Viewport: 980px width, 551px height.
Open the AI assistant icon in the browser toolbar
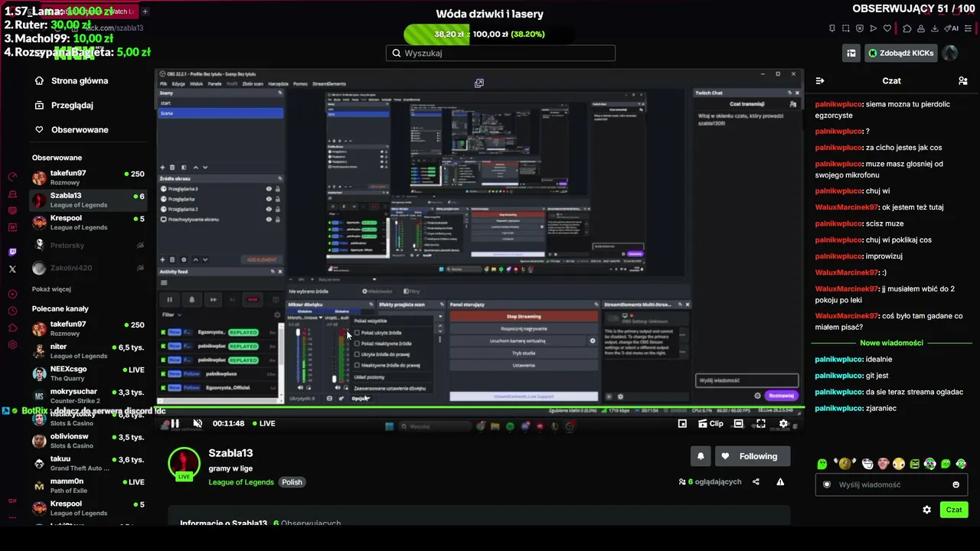[952, 28]
